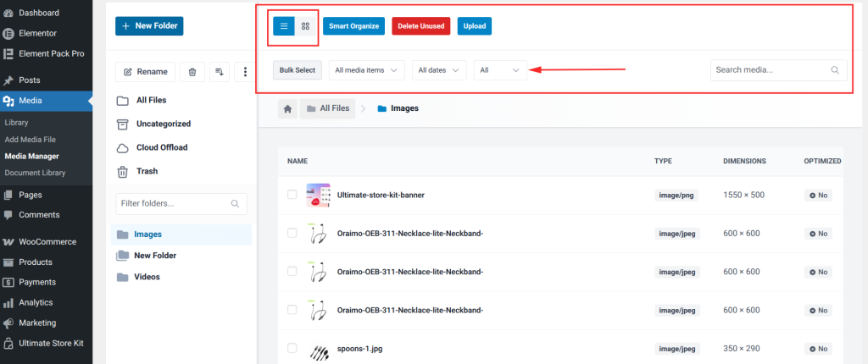Click the Ultimate Store Kit bag icon
This screenshot has width=868, height=364.
(8, 343)
